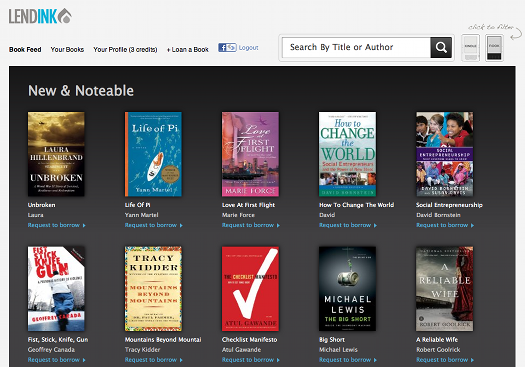
Task: Click the magnifying glass search button
Action: (441, 48)
